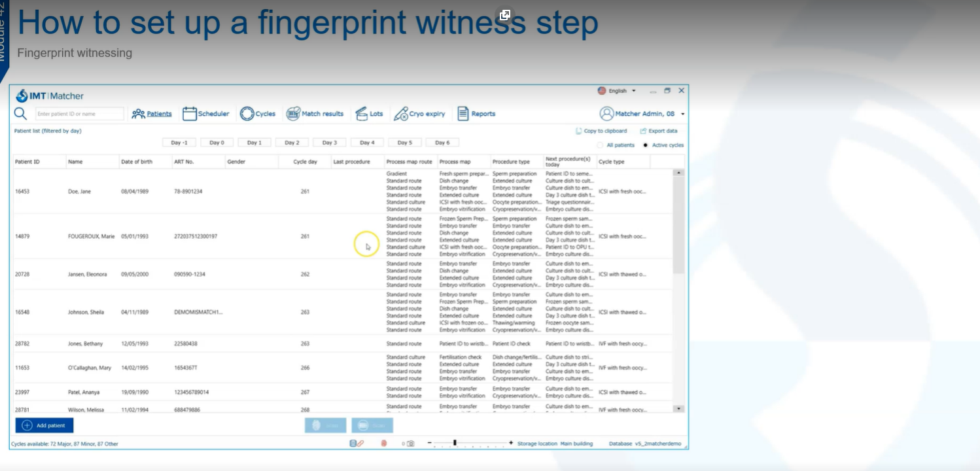
Task: Click the database link status icon
Action: [357, 444]
